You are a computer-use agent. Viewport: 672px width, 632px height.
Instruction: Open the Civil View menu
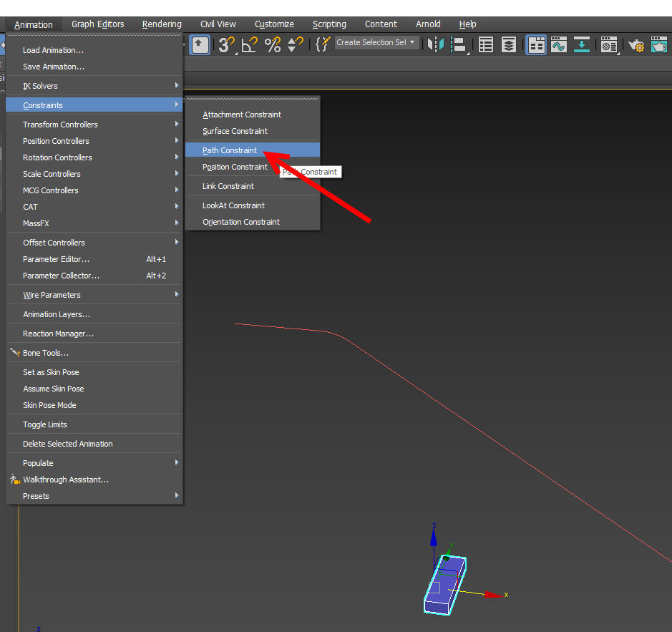218,24
